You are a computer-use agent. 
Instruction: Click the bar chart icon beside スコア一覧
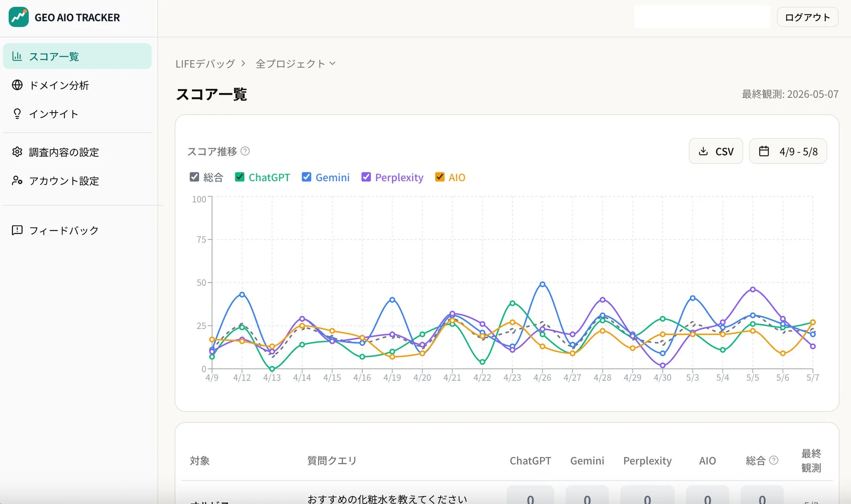coord(17,56)
